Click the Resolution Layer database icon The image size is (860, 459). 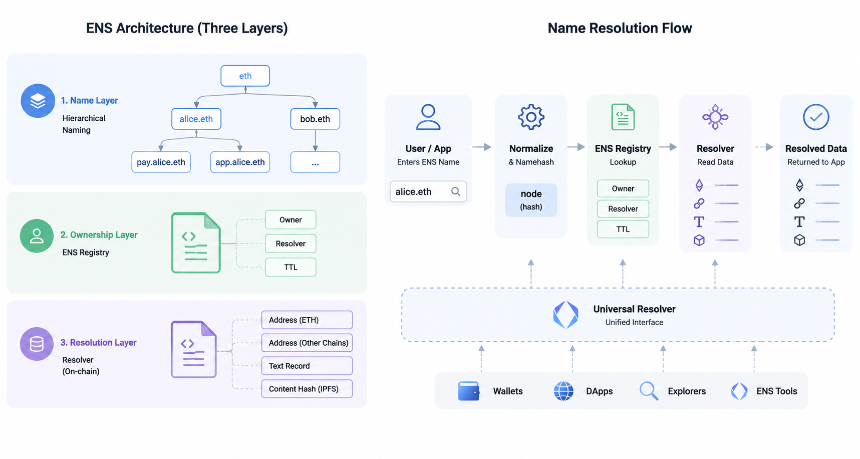(37, 344)
